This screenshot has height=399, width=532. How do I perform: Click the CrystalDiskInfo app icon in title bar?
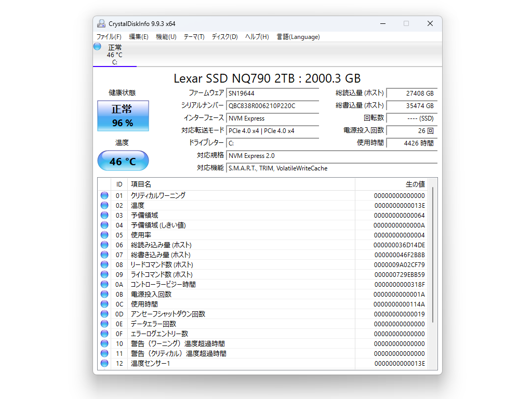coord(101,23)
